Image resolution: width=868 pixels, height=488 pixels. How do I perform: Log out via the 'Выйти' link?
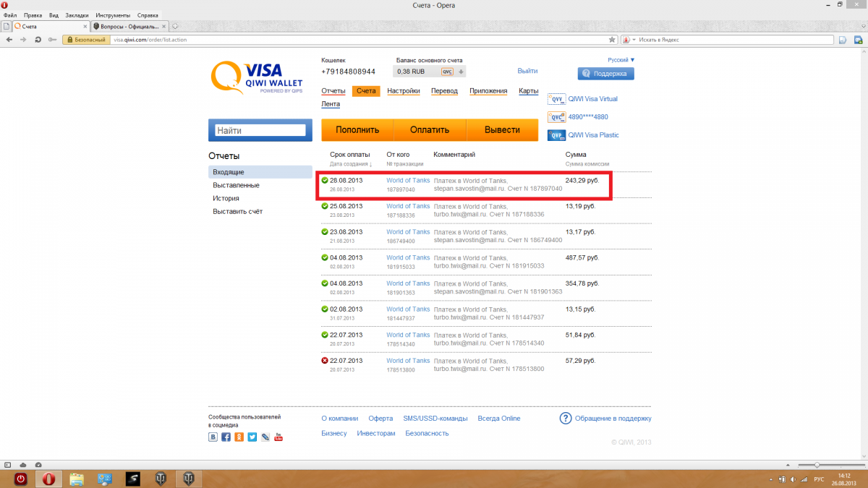[527, 71]
